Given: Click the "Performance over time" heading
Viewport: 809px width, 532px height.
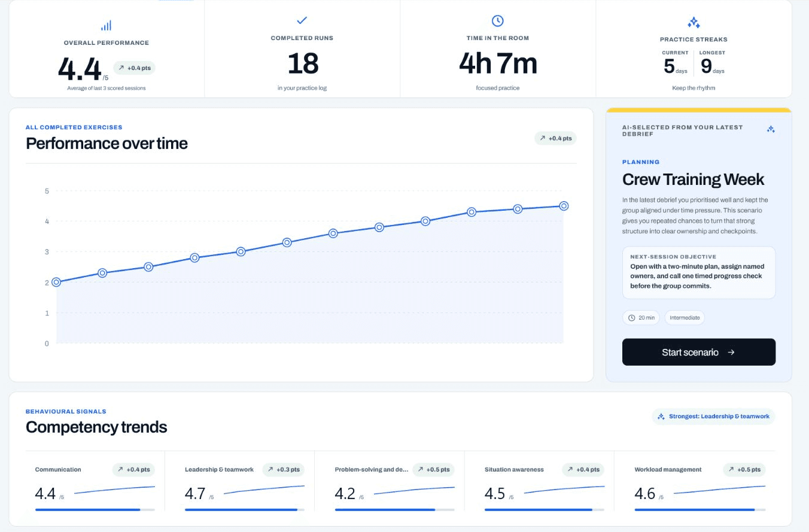Looking at the screenshot, I should (x=107, y=144).
